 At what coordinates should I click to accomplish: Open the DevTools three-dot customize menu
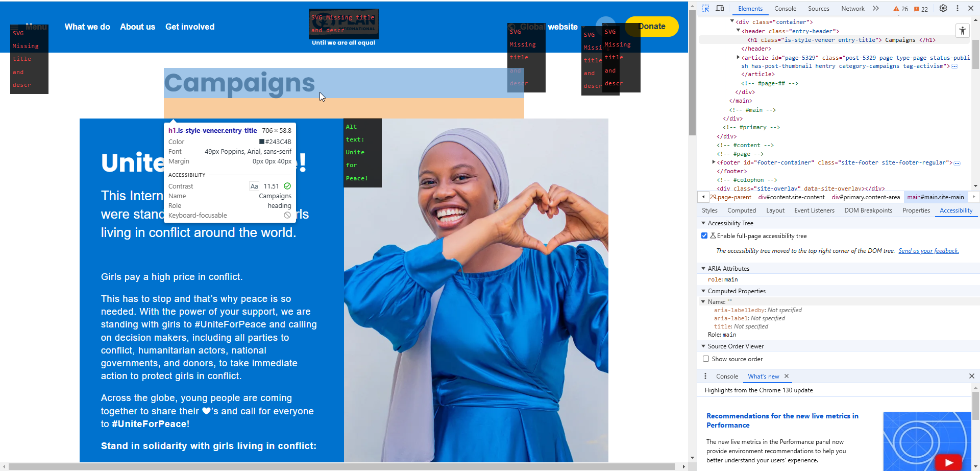coord(958,9)
